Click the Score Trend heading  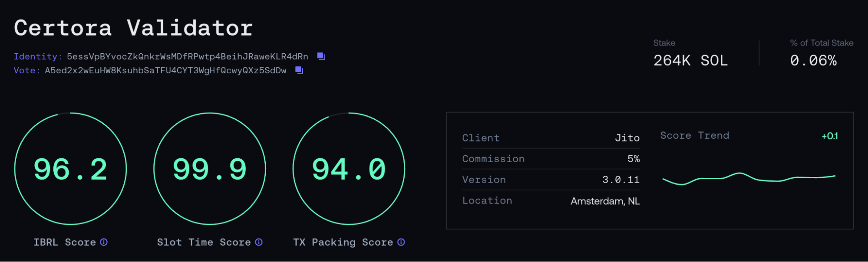pyautogui.click(x=694, y=135)
